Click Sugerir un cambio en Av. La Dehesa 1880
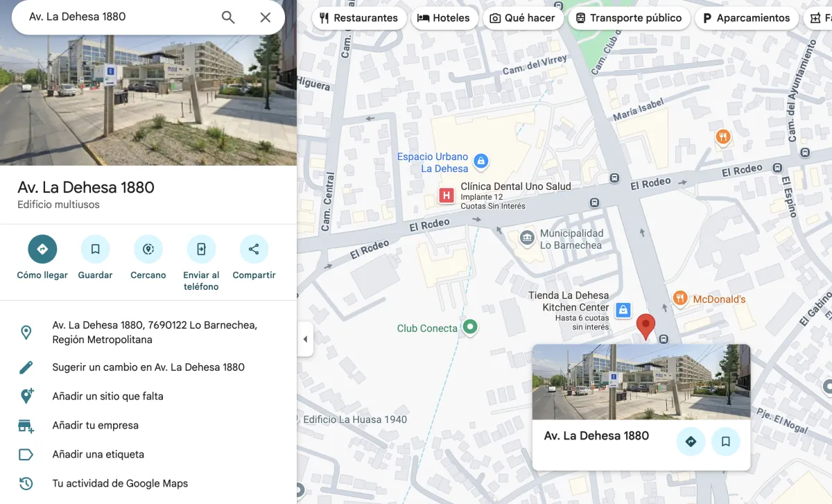This screenshot has height=504, width=832. click(148, 367)
